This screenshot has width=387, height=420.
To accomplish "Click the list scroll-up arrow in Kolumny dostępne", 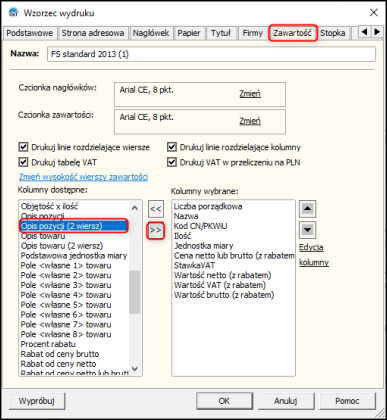I will click(135, 208).
